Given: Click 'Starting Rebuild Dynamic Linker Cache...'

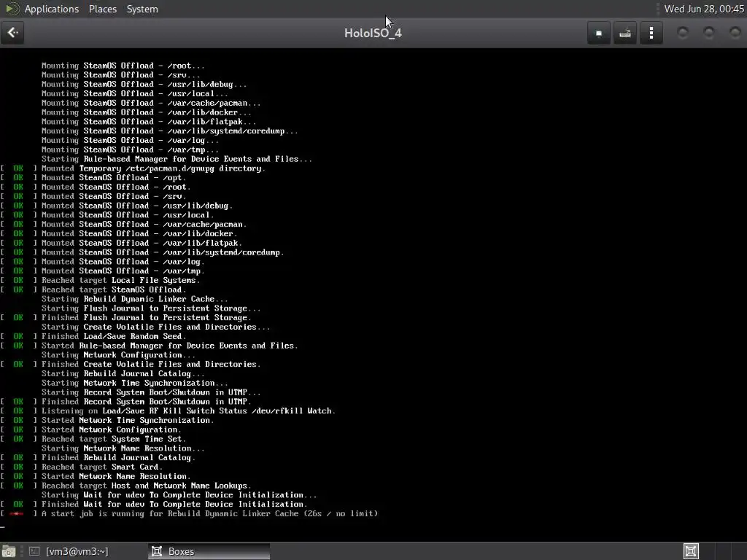Looking at the screenshot, I should pyautogui.click(x=135, y=299).
